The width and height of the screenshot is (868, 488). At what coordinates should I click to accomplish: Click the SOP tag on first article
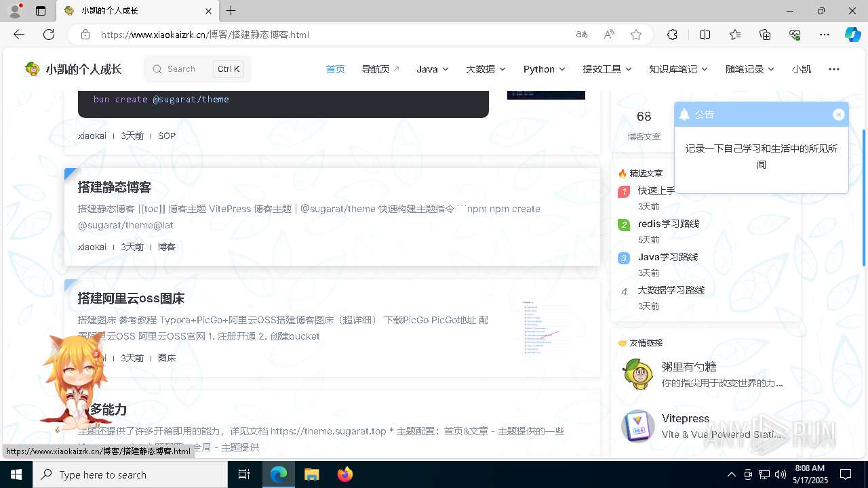[x=167, y=136]
